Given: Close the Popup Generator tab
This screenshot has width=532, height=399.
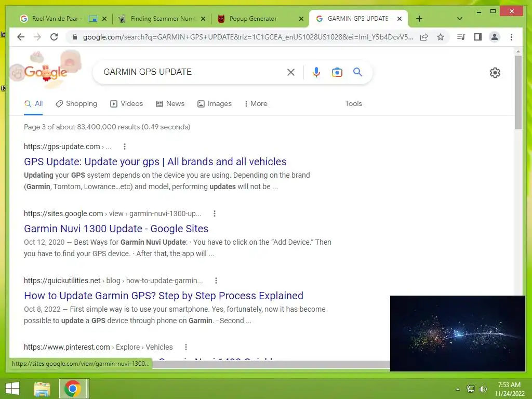Looking at the screenshot, I should click(x=301, y=19).
